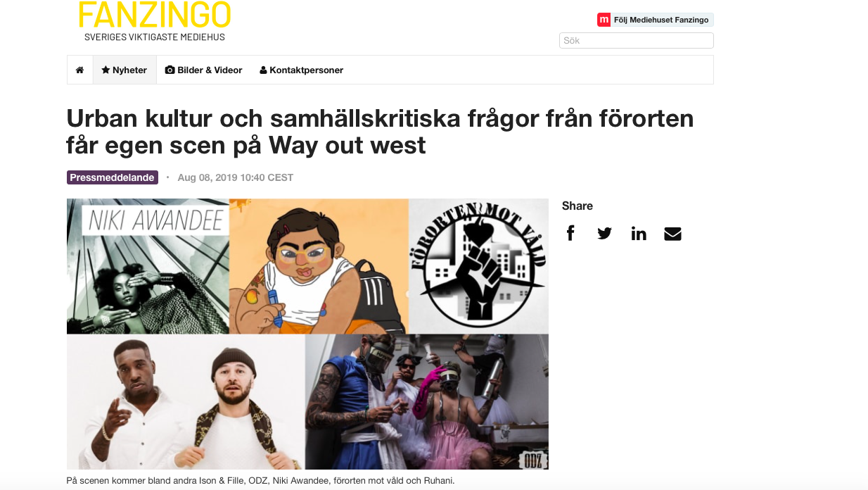Click the Niki Awandee picture in collage
This screenshot has width=868, height=490.
[x=148, y=266]
